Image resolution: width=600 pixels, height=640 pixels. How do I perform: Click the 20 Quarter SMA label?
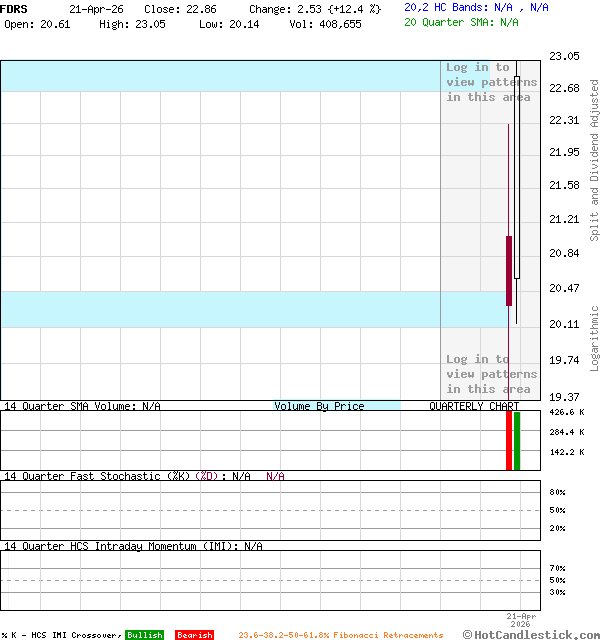click(x=461, y=21)
